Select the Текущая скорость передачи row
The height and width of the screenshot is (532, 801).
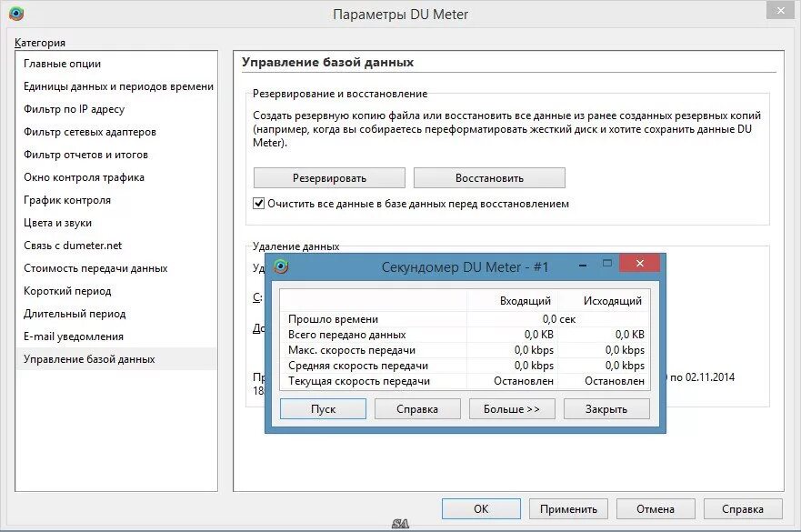click(x=465, y=381)
